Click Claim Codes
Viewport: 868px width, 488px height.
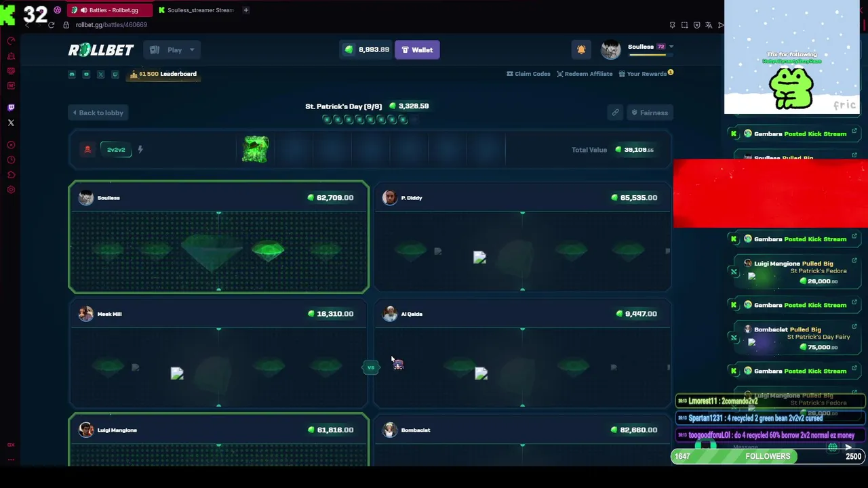tap(528, 74)
